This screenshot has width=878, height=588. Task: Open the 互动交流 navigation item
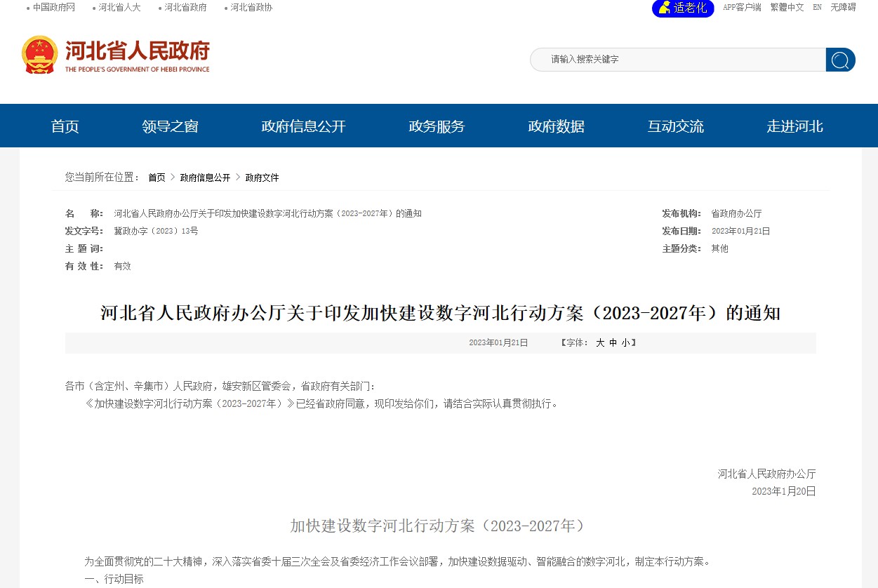pos(675,126)
